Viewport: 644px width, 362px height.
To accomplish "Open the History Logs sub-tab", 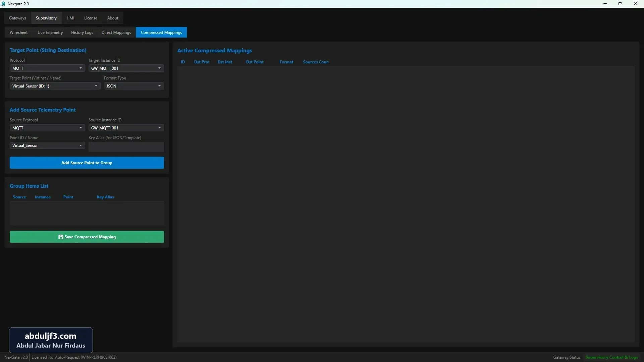I will [82, 33].
